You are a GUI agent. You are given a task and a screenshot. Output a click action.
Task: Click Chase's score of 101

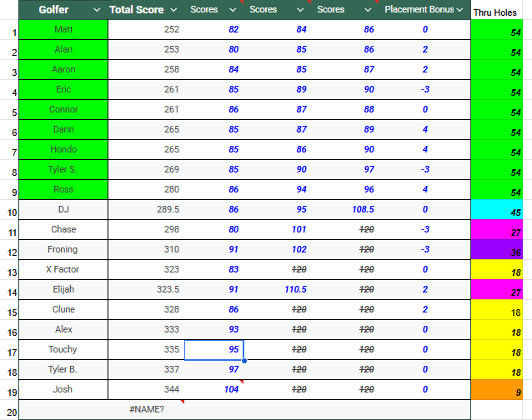(x=278, y=229)
